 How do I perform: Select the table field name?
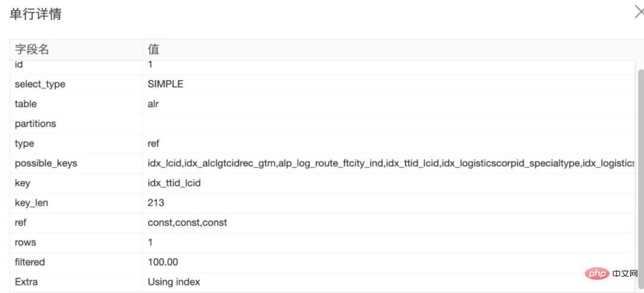click(x=26, y=104)
